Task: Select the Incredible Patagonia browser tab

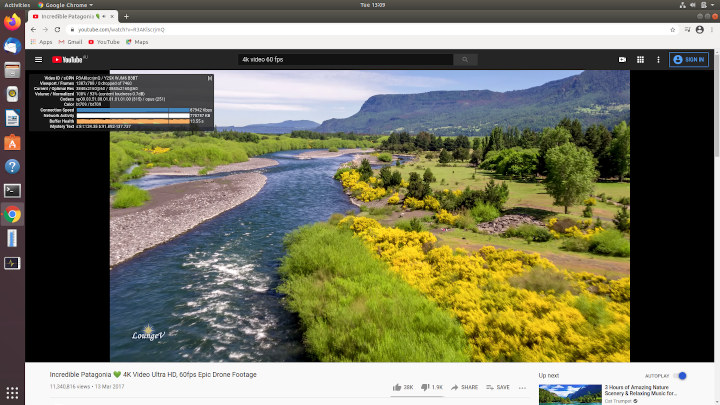Action: click(x=73, y=17)
